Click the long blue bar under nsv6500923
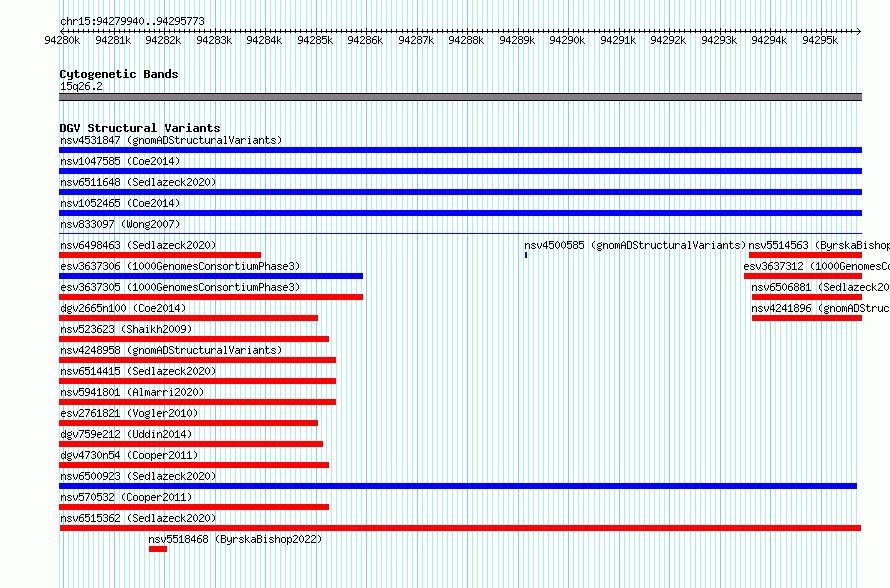 click(458, 486)
